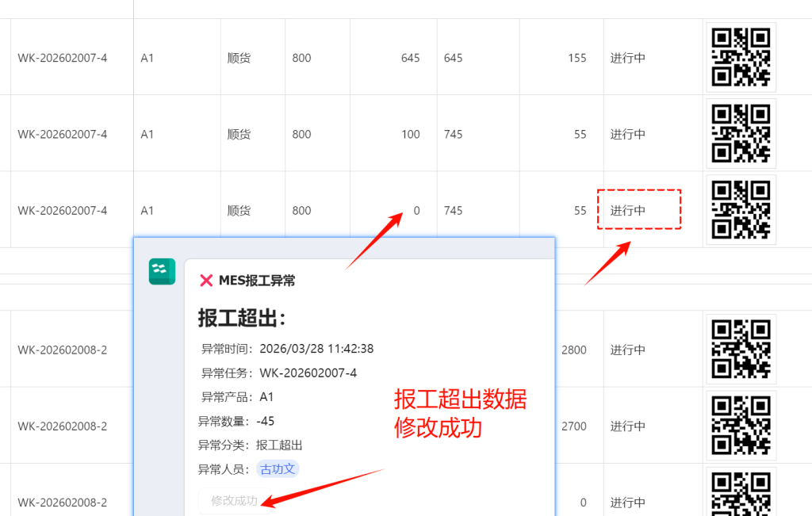Click 745 in the row with quantity 0
The height and width of the screenshot is (516, 812).
[453, 211]
